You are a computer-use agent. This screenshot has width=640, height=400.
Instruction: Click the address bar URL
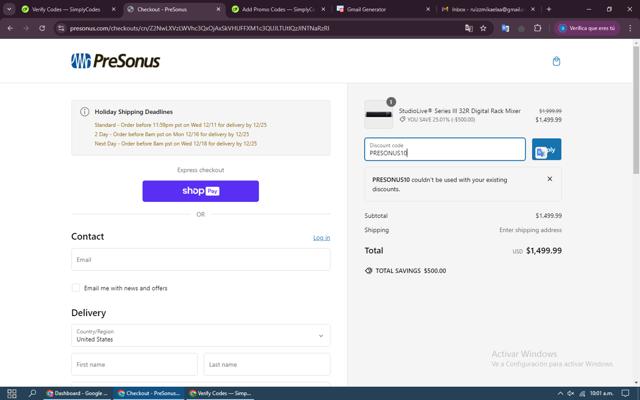pyautogui.click(x=199, y=28)
